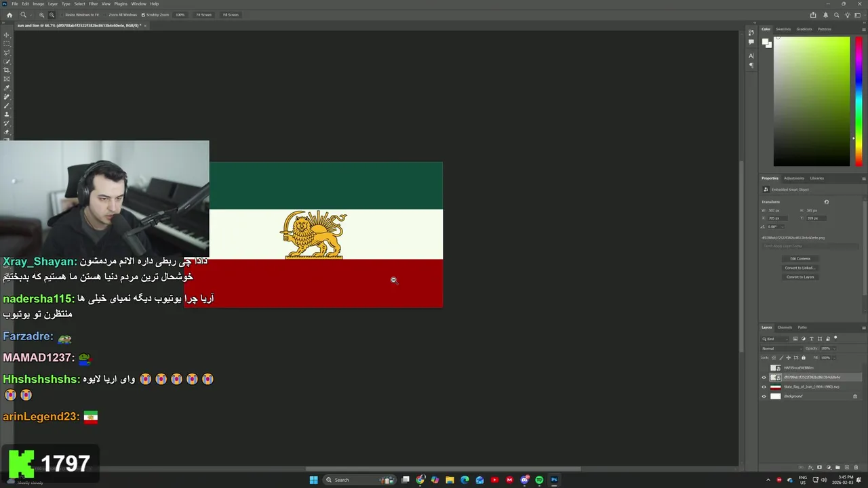
Task: Uncheck the Scrubby Zoom checkbox
Action: (x=143, y=14)
